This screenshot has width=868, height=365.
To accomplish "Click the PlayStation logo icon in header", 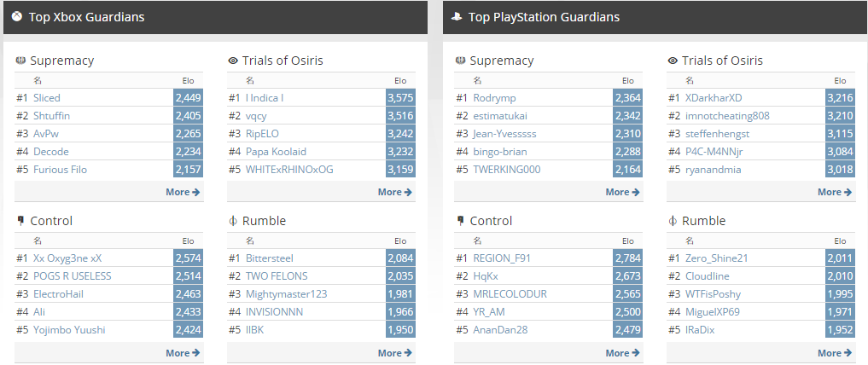I will click(x=457, y=17).
